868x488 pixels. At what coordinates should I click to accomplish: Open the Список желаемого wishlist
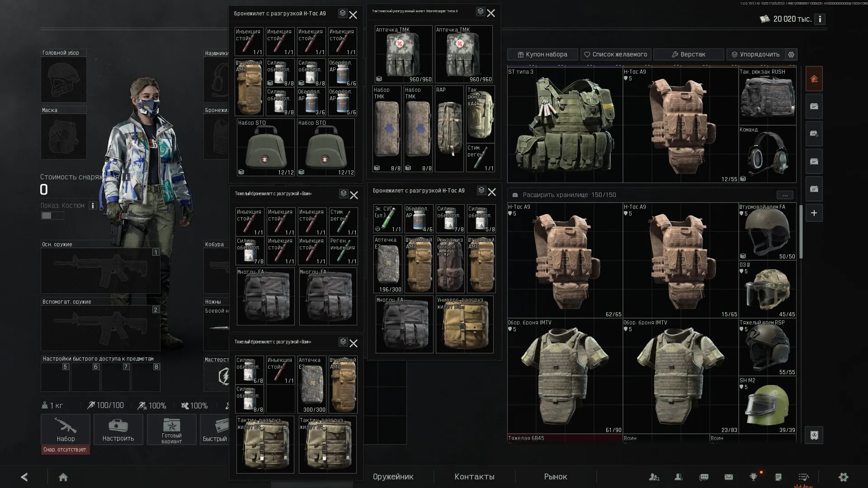click(616, 54)
